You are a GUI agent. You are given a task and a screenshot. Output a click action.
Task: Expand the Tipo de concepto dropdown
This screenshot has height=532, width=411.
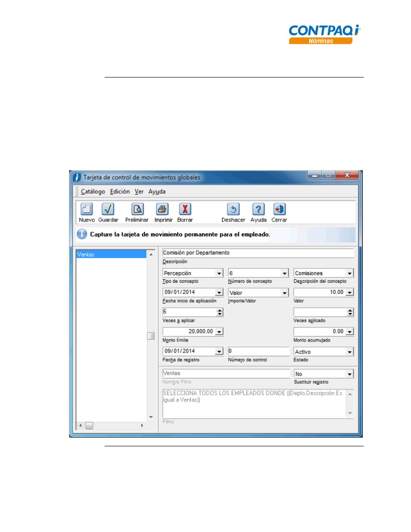coord(219,273)
